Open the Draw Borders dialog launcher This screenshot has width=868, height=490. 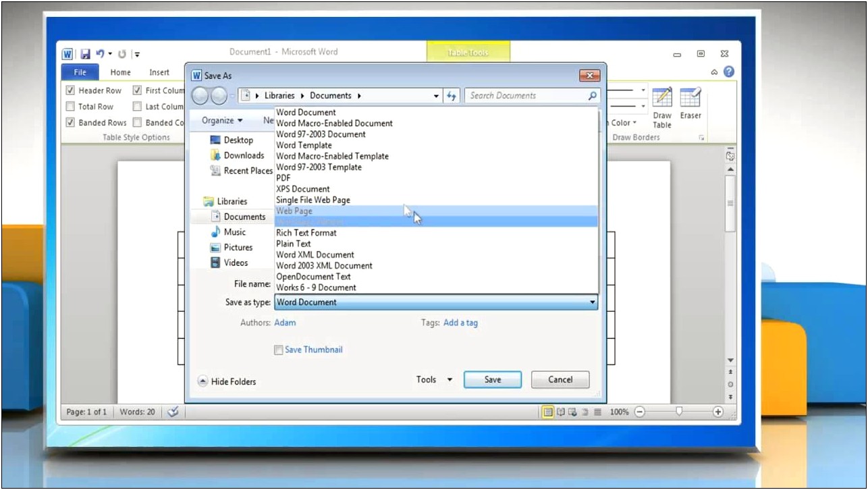[702, 138]
